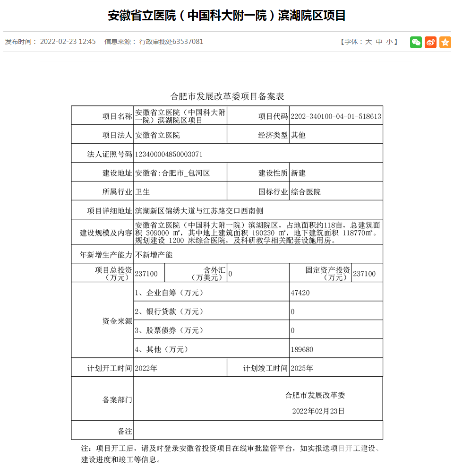Click construction address 安徽省:合肥市_包河区
The image size is (454, 476).
pyautogui.click(x=172, y=173)
